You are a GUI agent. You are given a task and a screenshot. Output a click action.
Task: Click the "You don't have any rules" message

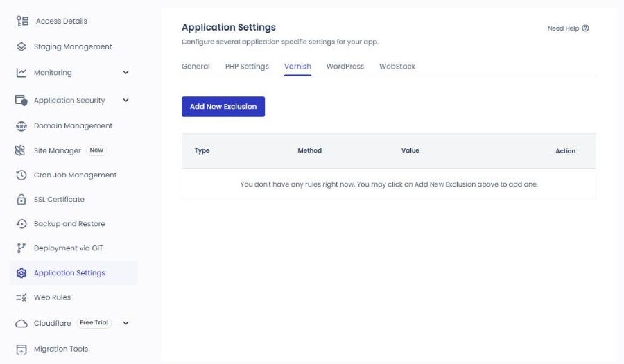[389, 184]
